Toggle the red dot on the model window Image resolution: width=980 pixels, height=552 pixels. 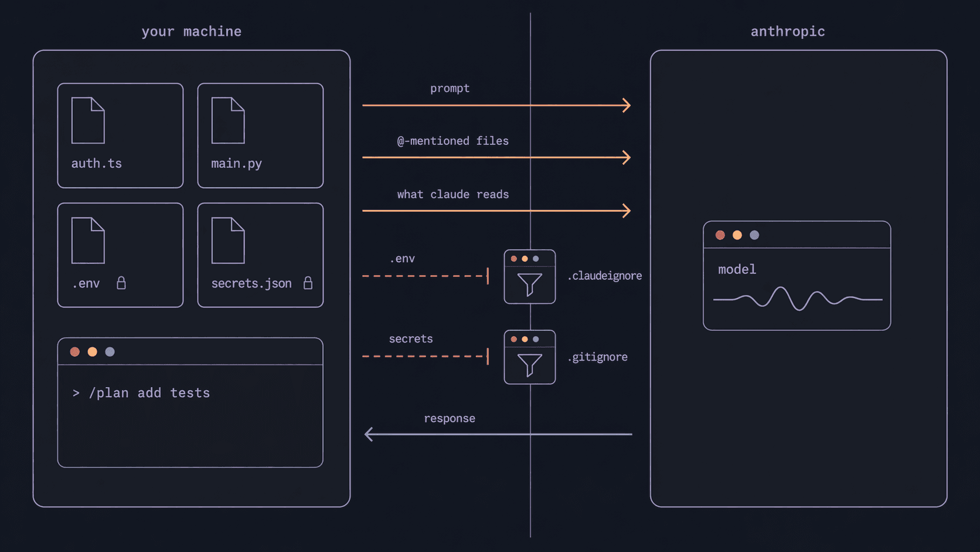pos(719,235)
